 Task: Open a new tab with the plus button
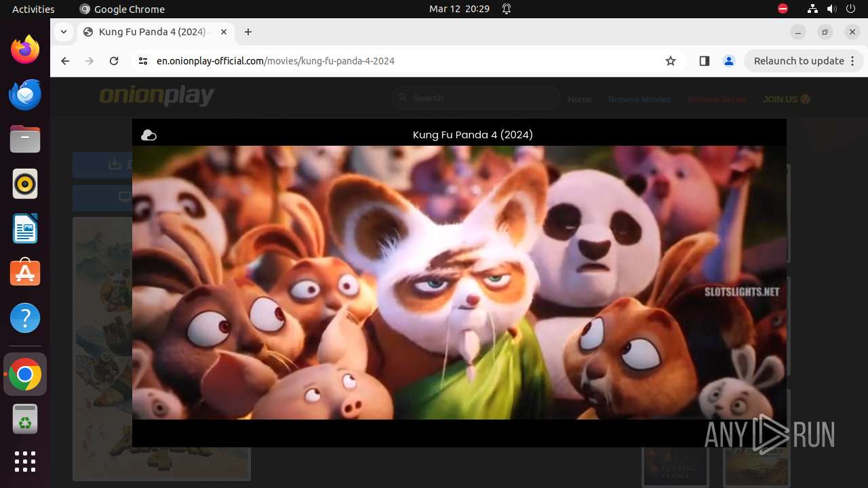[x=248, y=32]
